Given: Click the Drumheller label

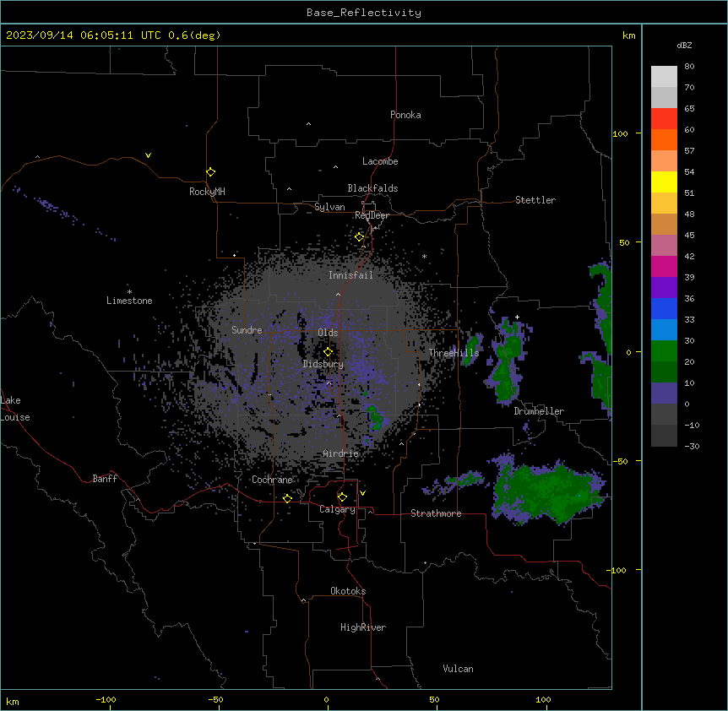Looking at the screenshot, I should click(539, 411).
